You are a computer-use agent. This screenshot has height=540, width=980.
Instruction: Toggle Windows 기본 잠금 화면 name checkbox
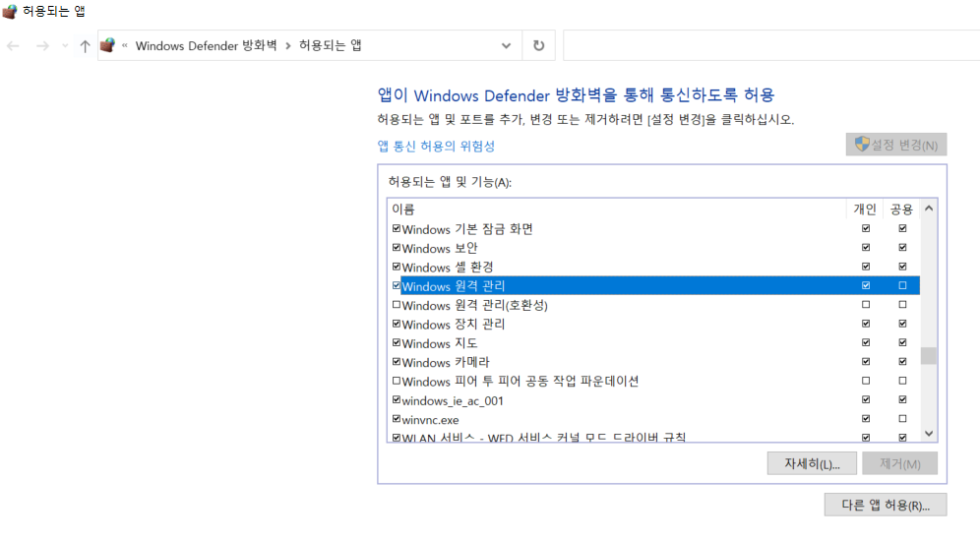coord(397,229)
